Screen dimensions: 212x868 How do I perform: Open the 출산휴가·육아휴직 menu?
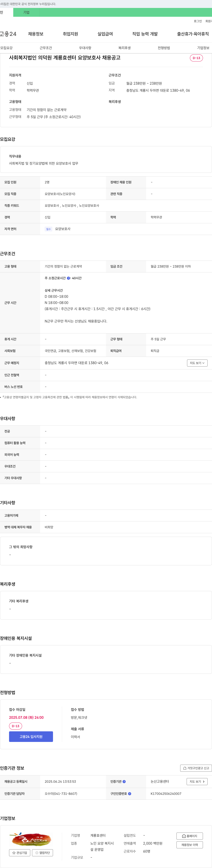click(x=193, y=34)
